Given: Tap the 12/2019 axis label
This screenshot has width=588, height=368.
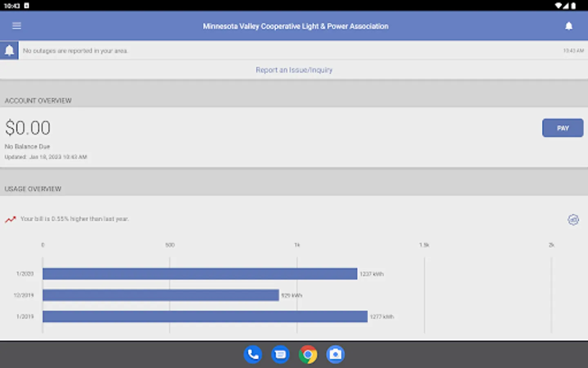Looking at the screenshot, I should (24, 295).
